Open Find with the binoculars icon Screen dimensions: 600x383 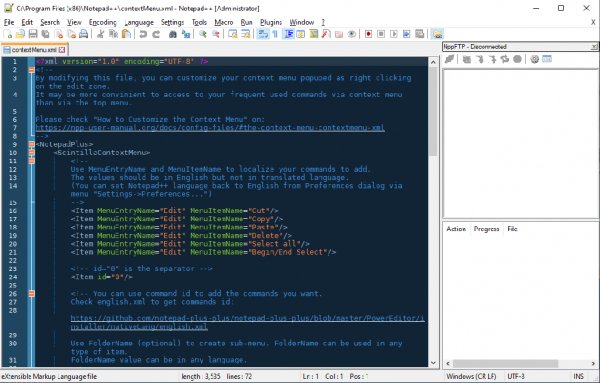(x=173, y=34)
